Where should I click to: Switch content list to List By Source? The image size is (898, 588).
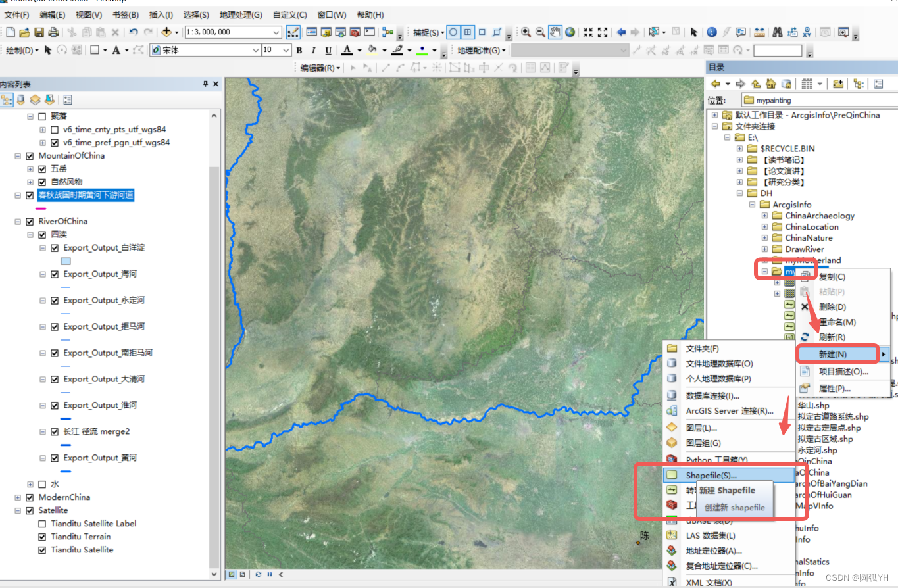21,100
